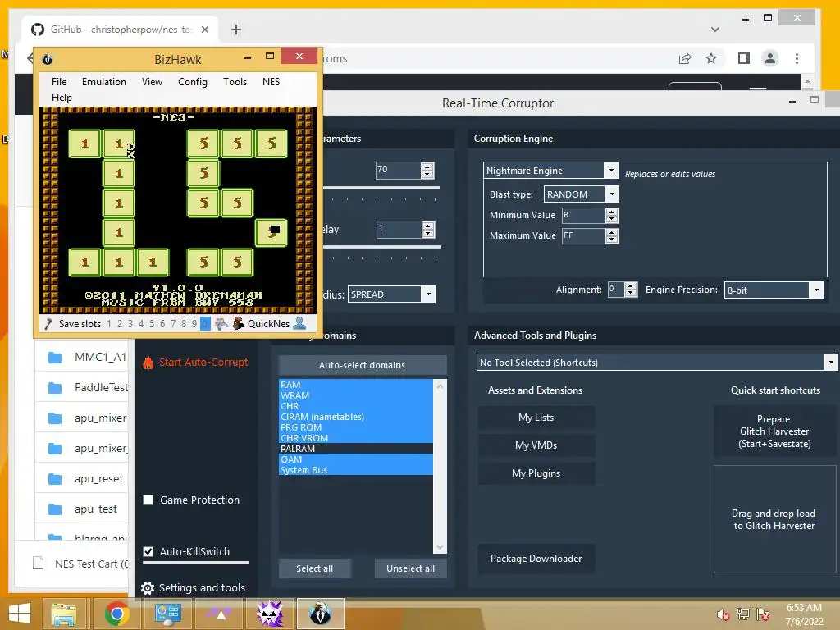
Task: Deselect the CIRAM (nametables) domain
Action: 356,417
